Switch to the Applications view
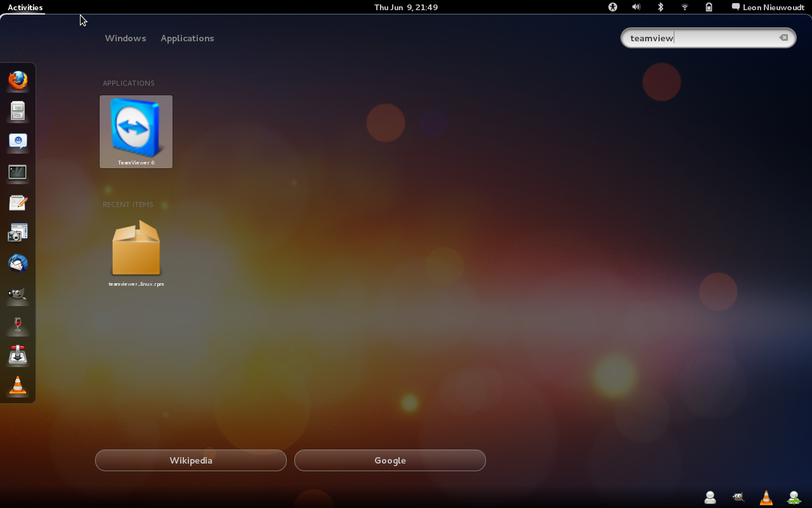Viewport: 812px width, 508px height. [x=187, y=38]
